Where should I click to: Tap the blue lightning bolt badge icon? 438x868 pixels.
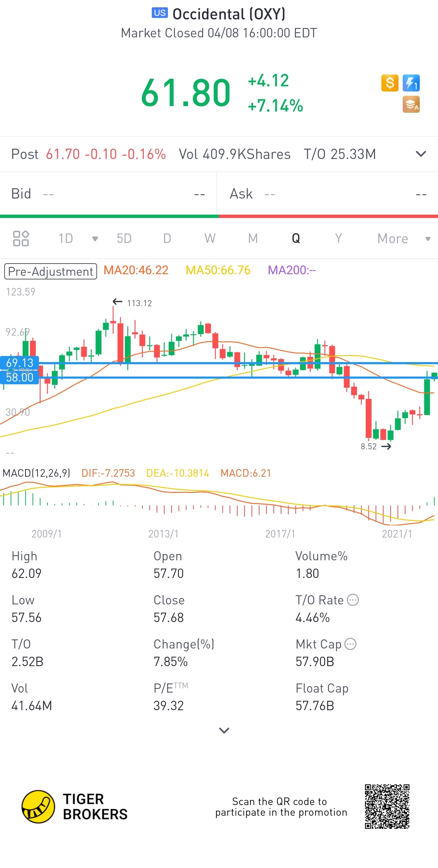click(411, 83)
